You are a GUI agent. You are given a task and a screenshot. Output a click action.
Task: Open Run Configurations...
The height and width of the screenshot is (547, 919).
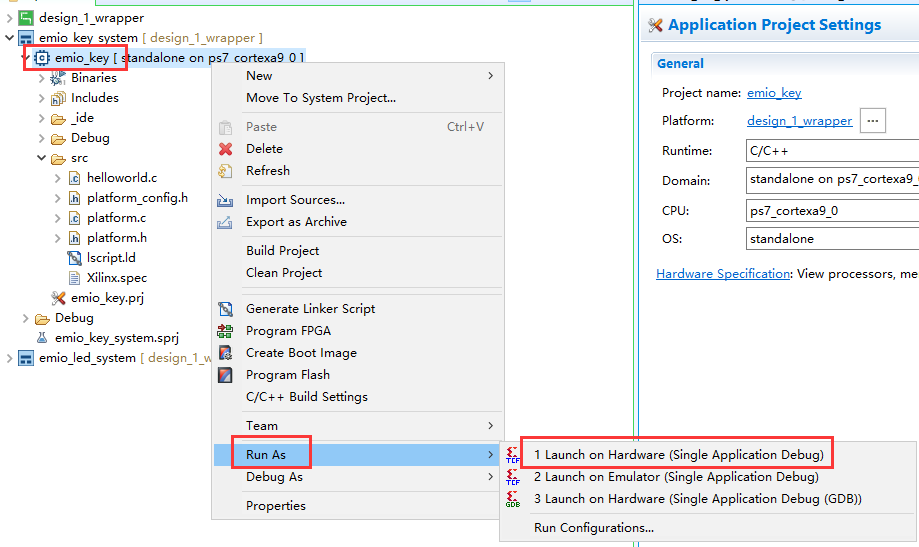[708, 528]
